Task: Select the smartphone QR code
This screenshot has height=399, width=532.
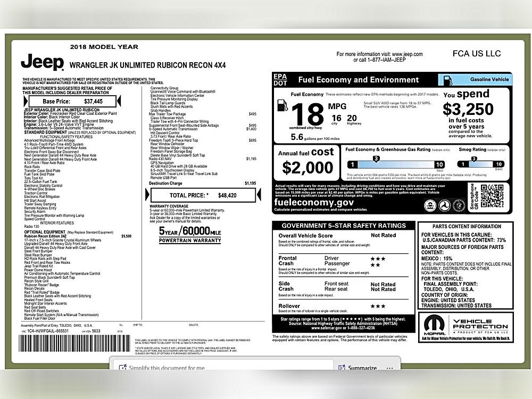Action: (x=491, y=196)
